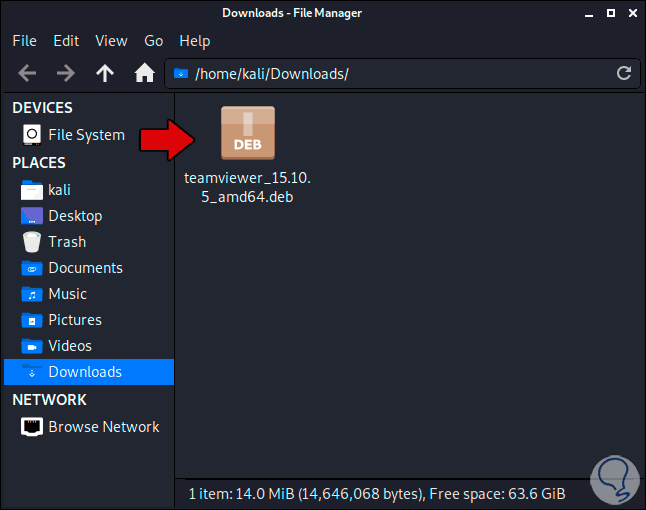Go back with the left arrow
This screenshot has width=646, height=510.
click(27, 74)
